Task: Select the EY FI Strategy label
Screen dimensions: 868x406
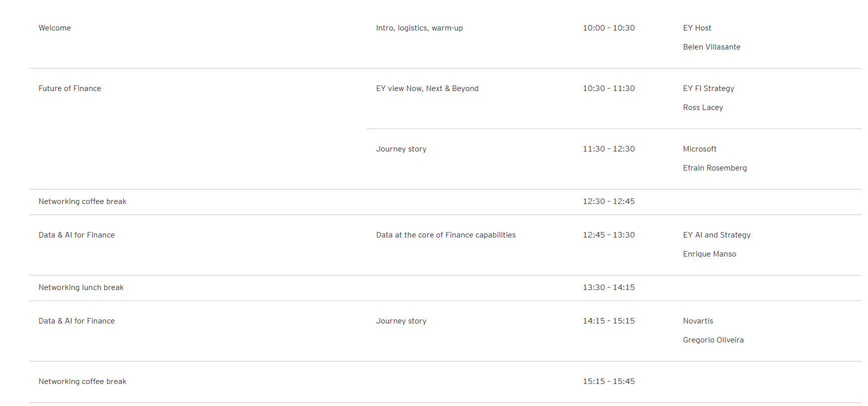Action: (708, 88)
